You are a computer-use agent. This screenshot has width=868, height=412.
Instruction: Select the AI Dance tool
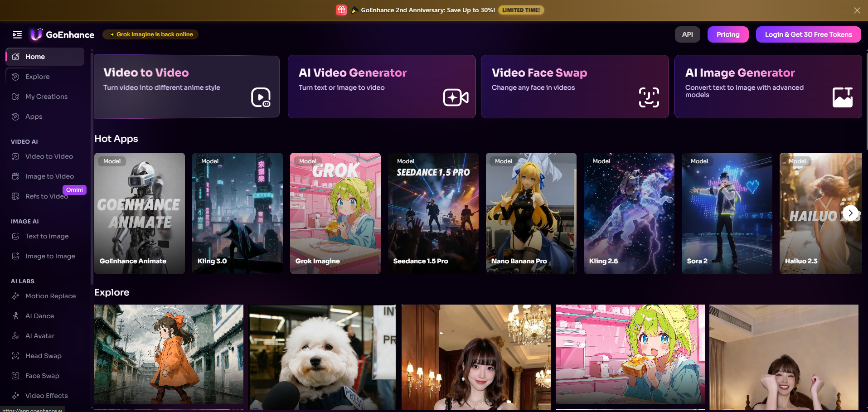point(39,315)
